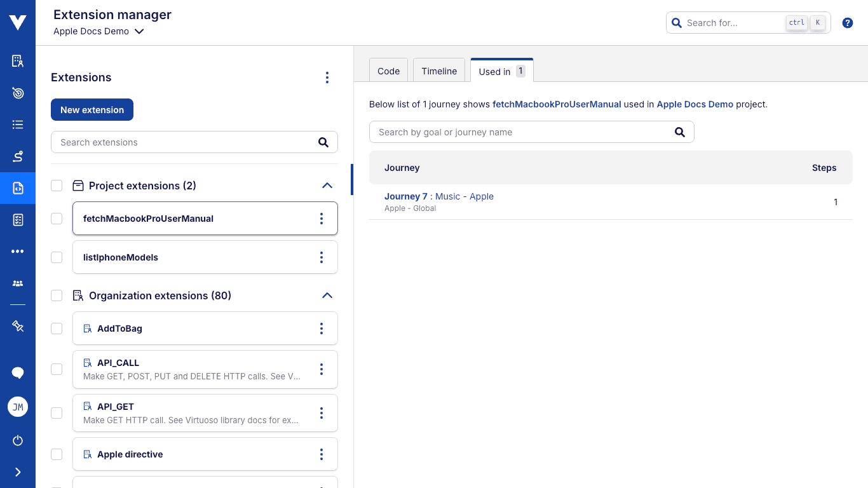Click the three-dots more icon in sidebar
Screen dimensions: 868x488
(18, 252)
